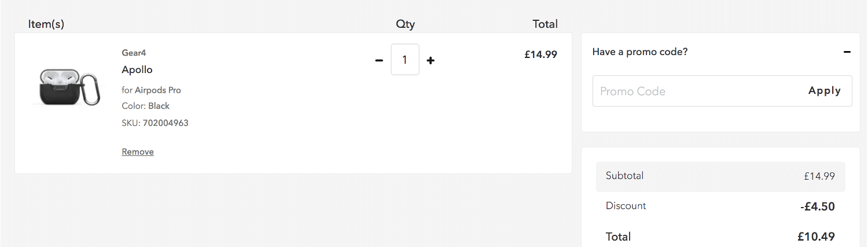Image resolution: width=868 pixels, height=247 pixels.
Task: Select the Subtotal row
Action: click(x=720, y=176)
